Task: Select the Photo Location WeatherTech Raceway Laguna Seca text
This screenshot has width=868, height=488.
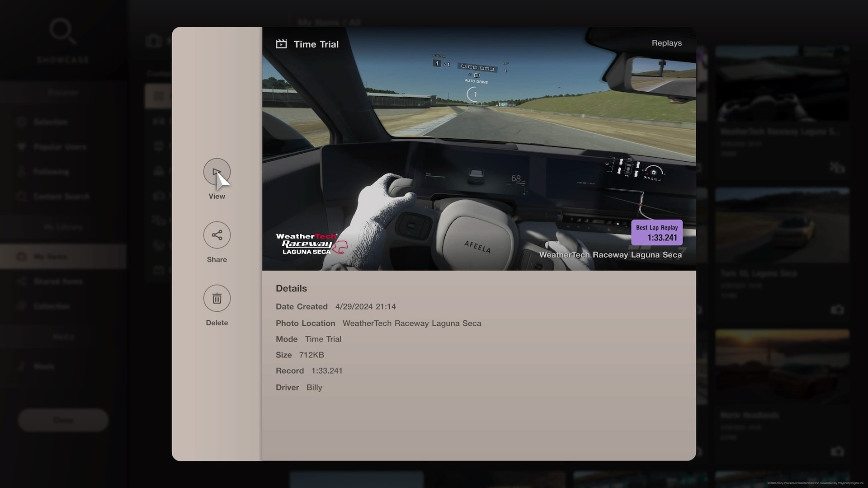Action: (412, 323)
